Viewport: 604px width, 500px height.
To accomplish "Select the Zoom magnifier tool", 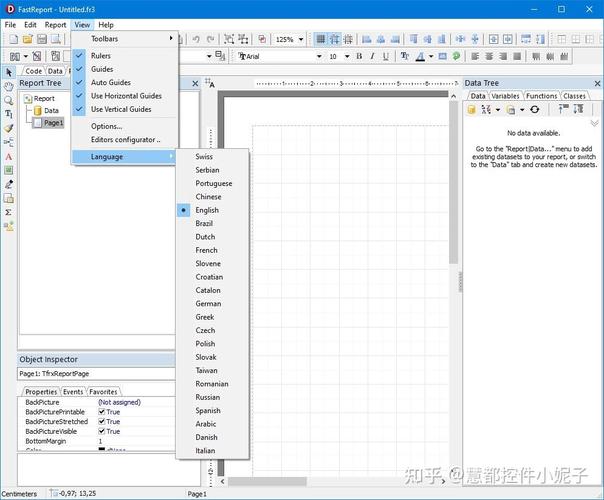I will pyautogui.click(x=9, y=100).
